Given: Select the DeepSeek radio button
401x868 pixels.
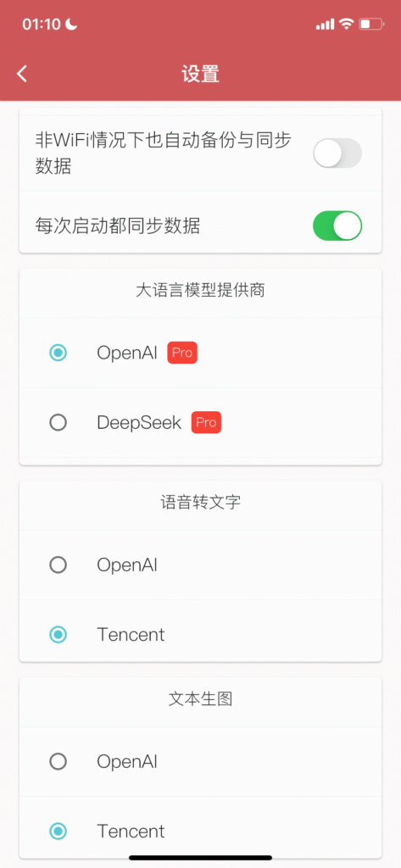Looking at the screenshot, I should tap(58, 423).
